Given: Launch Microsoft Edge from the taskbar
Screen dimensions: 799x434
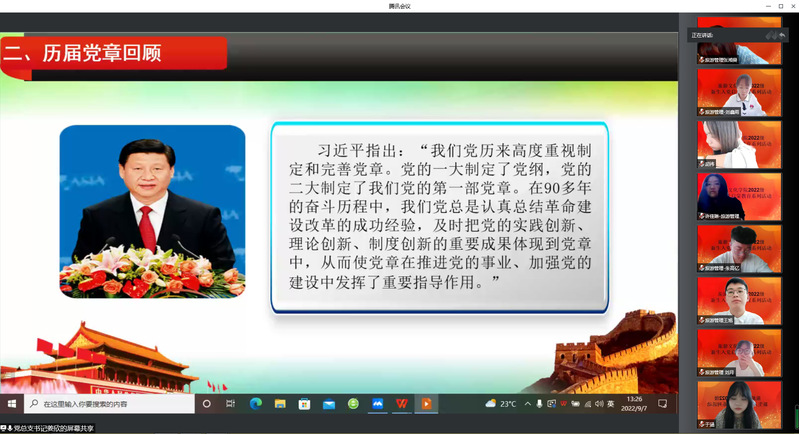Looking at the screenshot, I should point(255,404).
